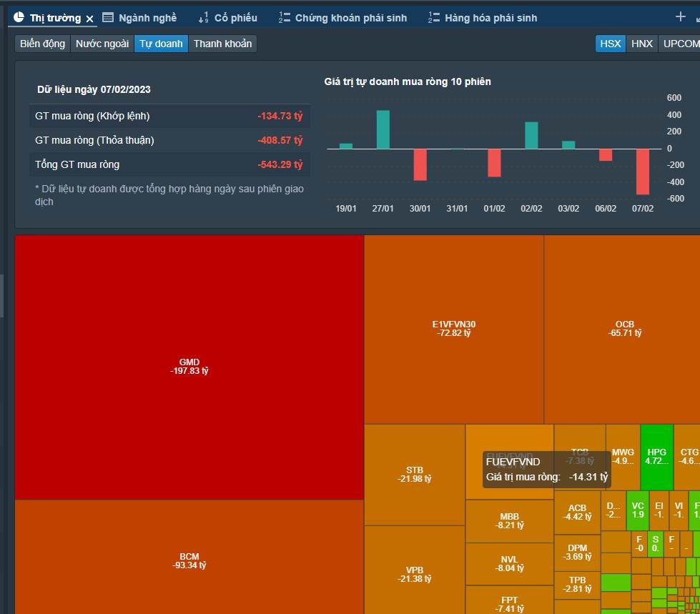Screen dimensions: 700x614
Task: Click the STB treemap block
Action: click(415, 475)
